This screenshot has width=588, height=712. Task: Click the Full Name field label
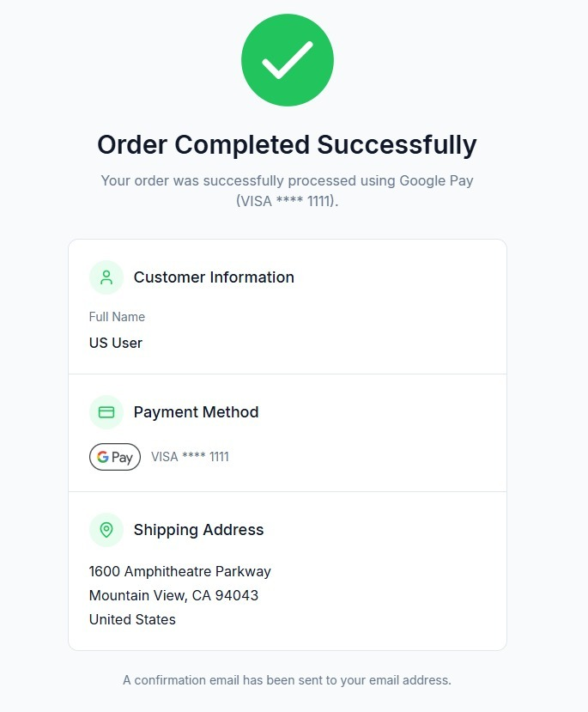[x=117, y=317]
